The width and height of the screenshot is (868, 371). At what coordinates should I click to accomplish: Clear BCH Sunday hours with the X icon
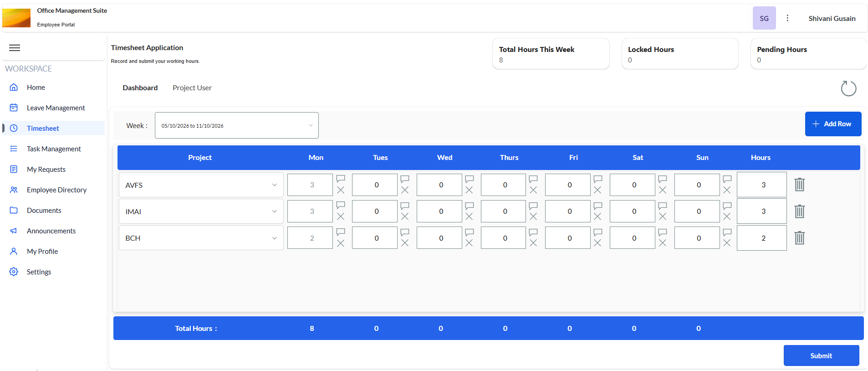[x=727, y=243]
